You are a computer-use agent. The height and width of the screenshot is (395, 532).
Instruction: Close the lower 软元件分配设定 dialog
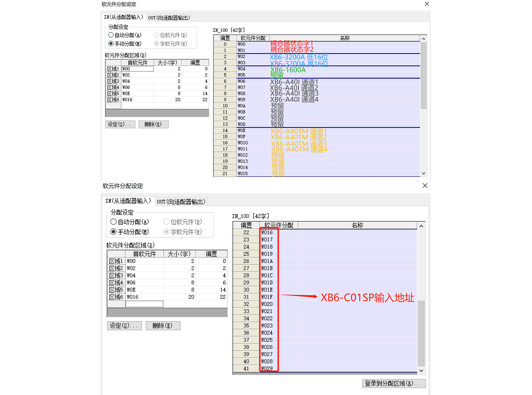tap(425, 185)
